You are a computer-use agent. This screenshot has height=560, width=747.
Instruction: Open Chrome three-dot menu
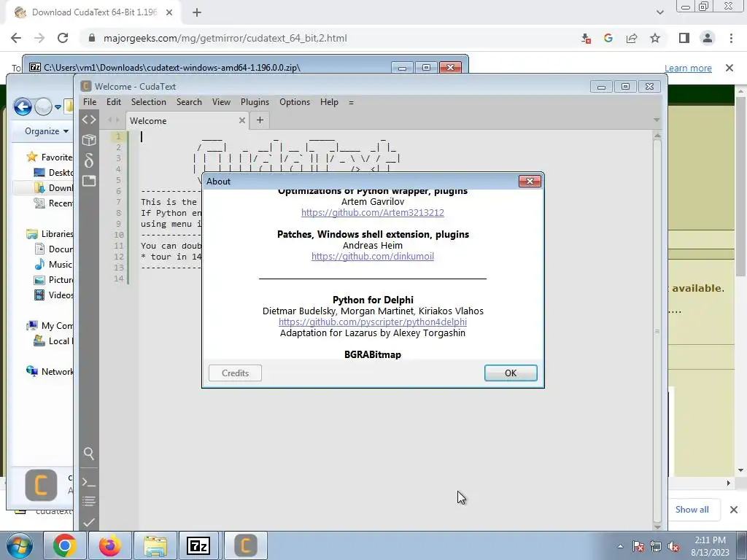pyautogui.click(x=731, y=38)
